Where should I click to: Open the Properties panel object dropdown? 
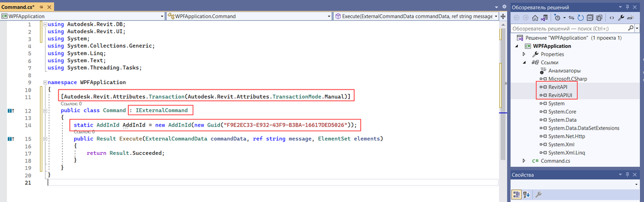tap(637, 184)
